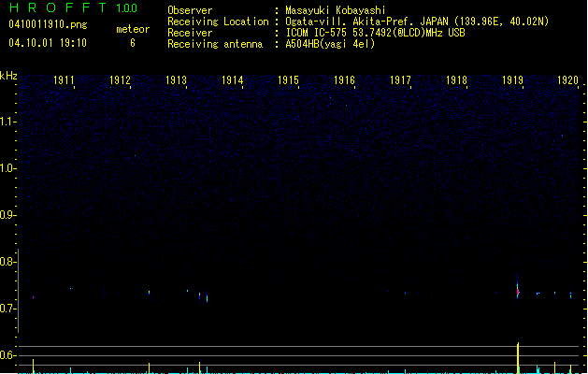
Task: Click the kHz axis unit label
Action: click(x=8, y=76)
